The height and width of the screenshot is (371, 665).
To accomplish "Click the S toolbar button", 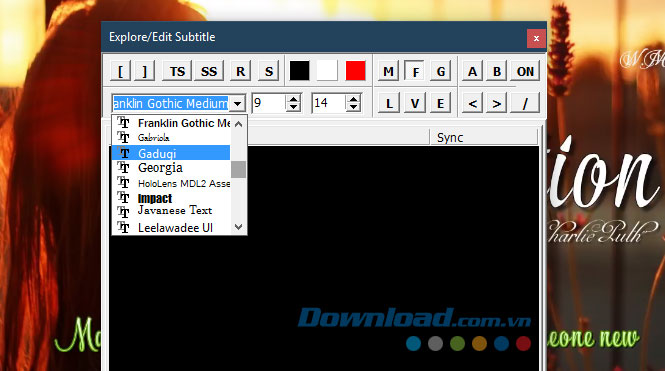I will 268,71.
